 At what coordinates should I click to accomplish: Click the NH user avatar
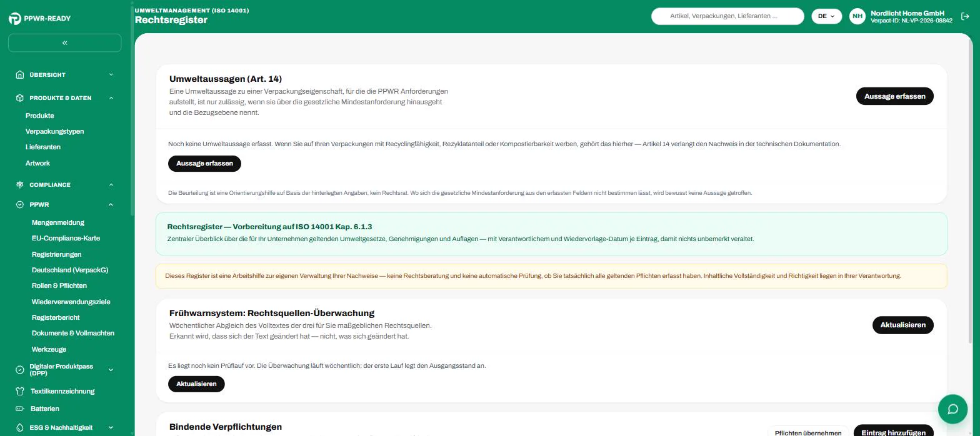857,17
